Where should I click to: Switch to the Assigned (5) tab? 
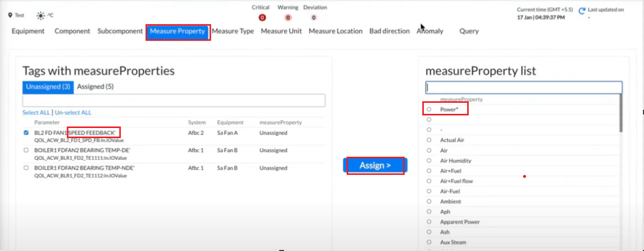[x=95, y=87]
